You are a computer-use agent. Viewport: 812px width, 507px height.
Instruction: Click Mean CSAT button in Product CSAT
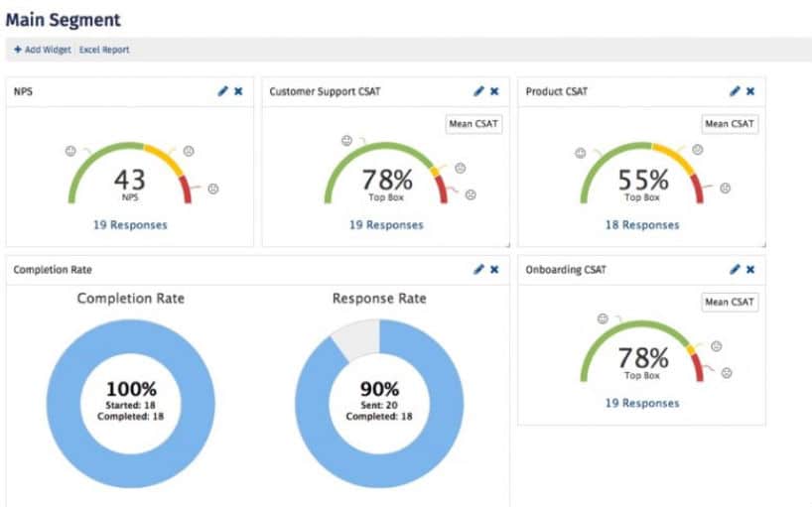coord(730,124)
